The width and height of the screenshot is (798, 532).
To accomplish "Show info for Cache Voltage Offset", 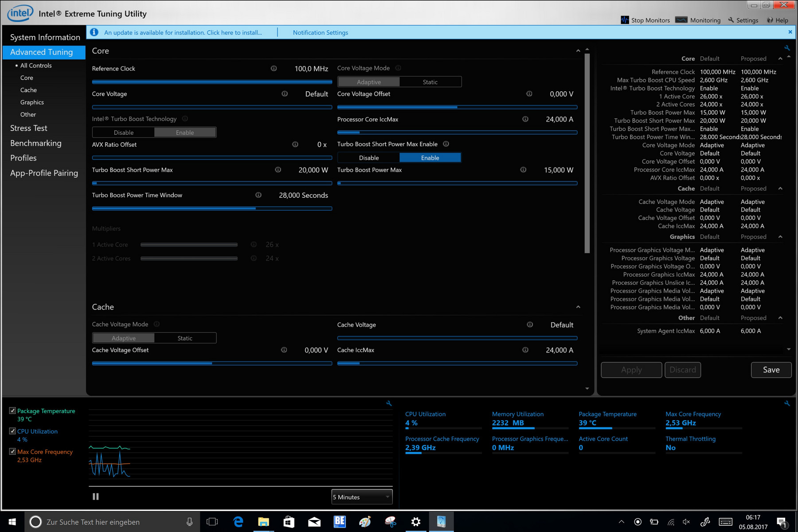I will 284,350.
